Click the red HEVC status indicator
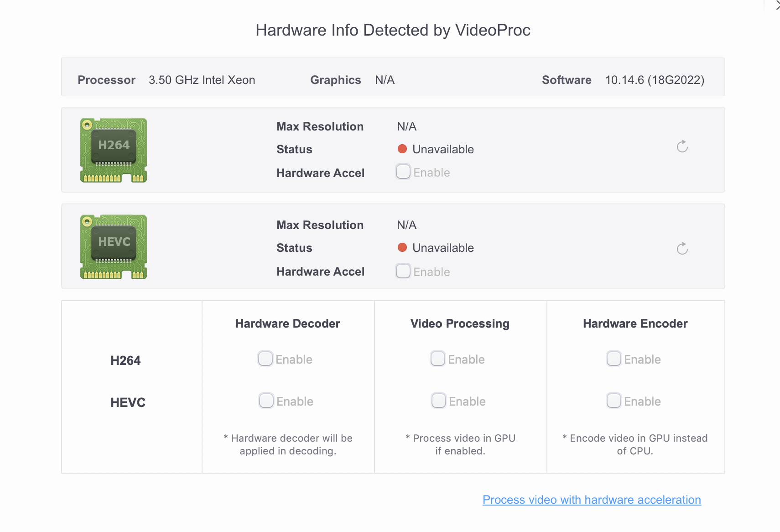This screenshot has width=780, height=532. (x=402, y=247)
